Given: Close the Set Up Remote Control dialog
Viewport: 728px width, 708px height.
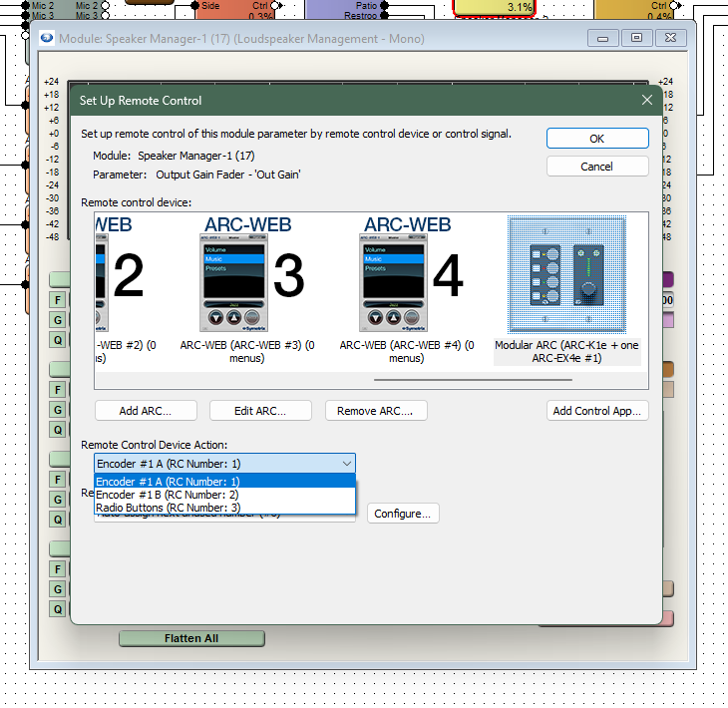Looking at the screenshot, I should pyautogui.click(x=647, y=100).
